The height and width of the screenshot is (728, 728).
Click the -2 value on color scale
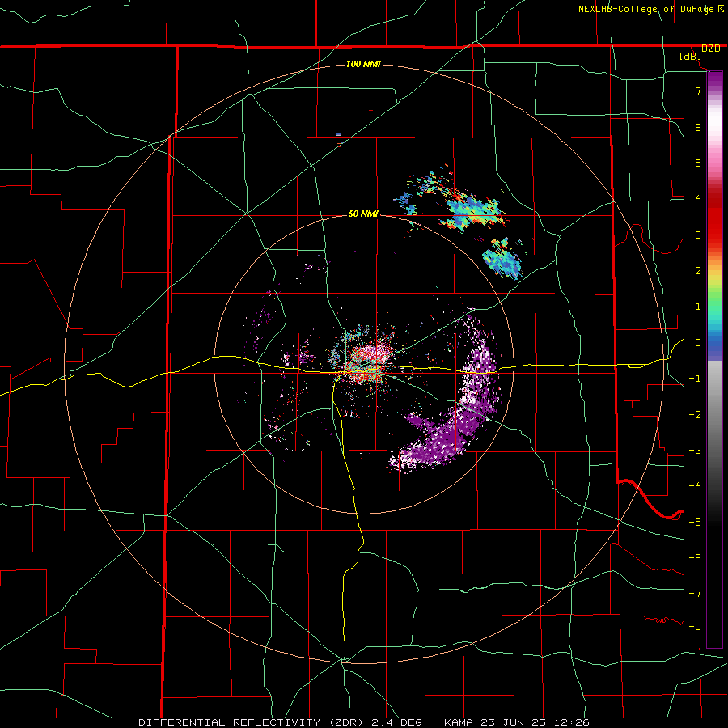coord(695,415)
